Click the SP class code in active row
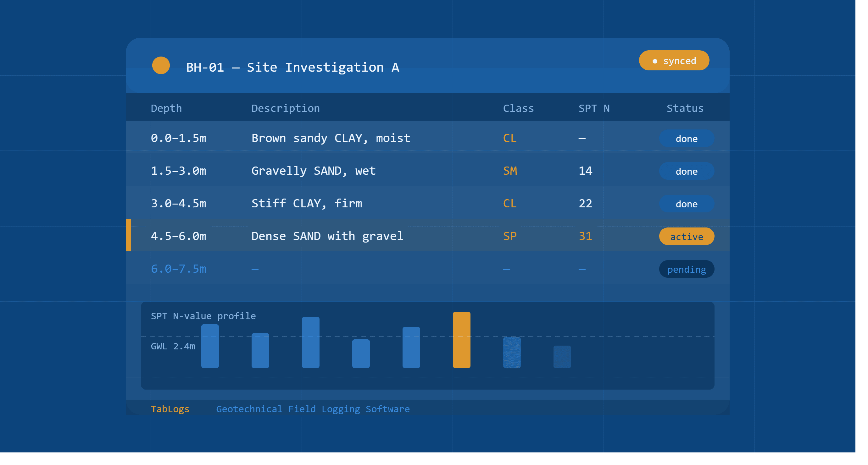 click(510, 236)
